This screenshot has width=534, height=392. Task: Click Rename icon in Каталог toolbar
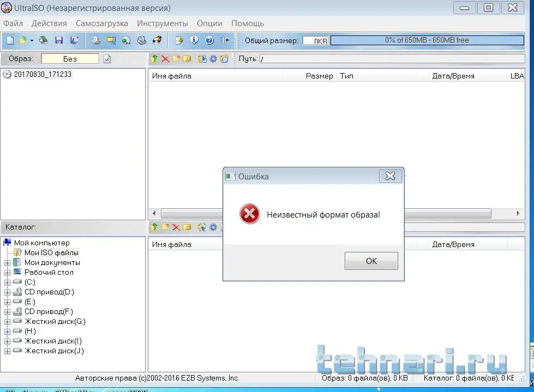(x=187, y=227)
